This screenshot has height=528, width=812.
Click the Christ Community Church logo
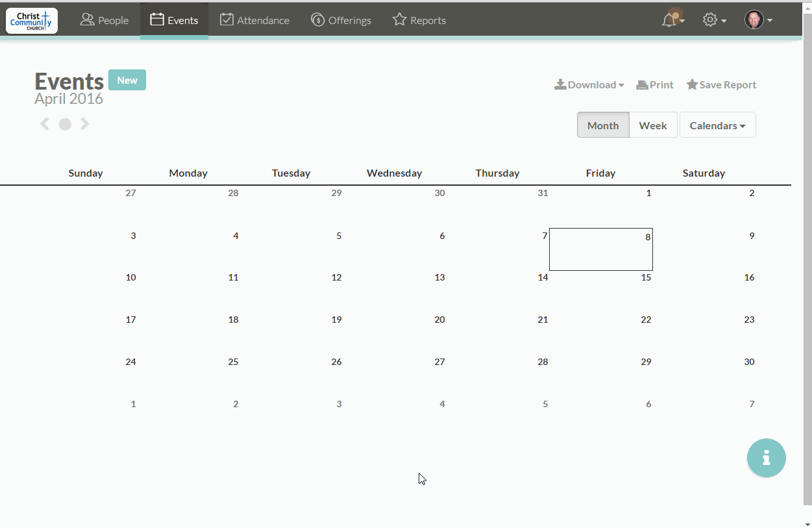point(32,21)
